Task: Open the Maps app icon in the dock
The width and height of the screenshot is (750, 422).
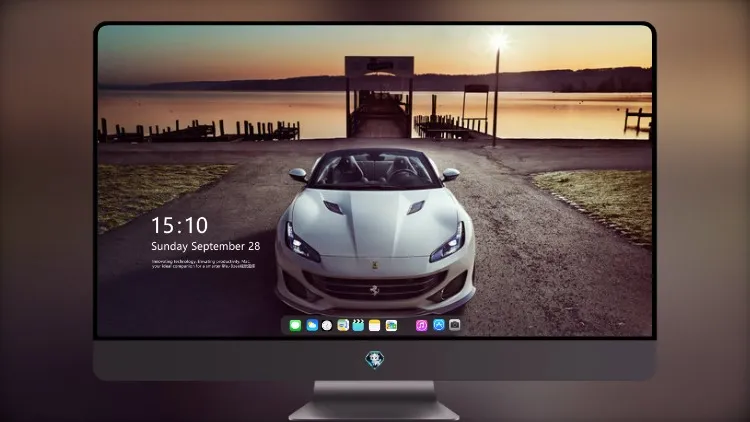Action: click(x=391, y=325)
